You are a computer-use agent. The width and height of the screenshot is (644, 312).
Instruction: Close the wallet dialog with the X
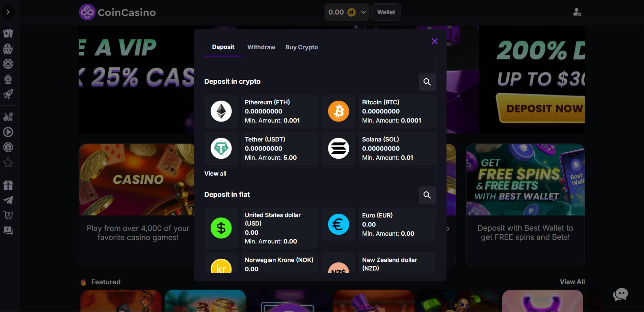(435, 41)
